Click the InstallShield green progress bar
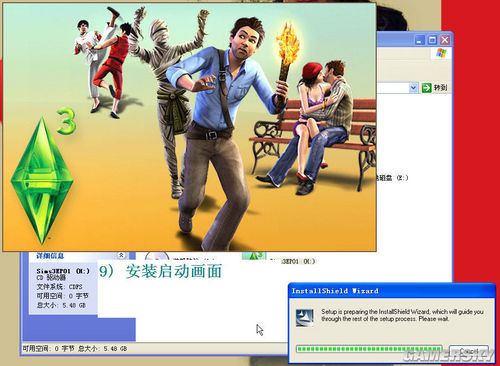This screenshot has height=366, width=500. [x=369, y=349]
